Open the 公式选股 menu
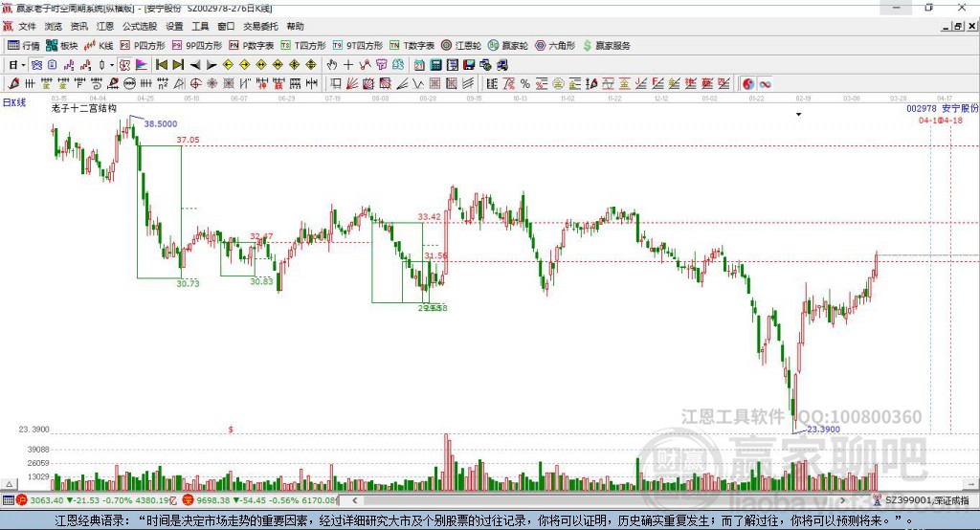Viewport: 980px width, 530px height. click(138, 27)
